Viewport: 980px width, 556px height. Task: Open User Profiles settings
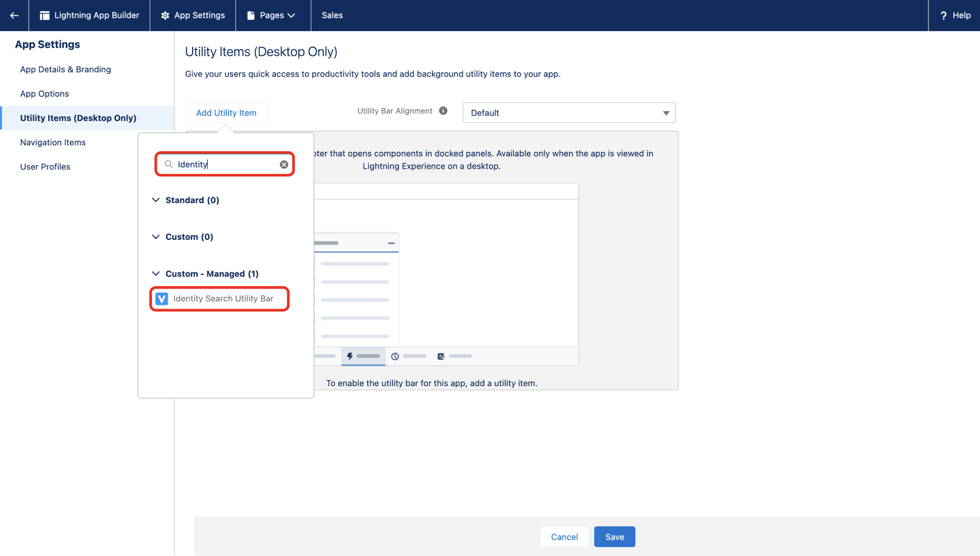[x=45, y=167]
